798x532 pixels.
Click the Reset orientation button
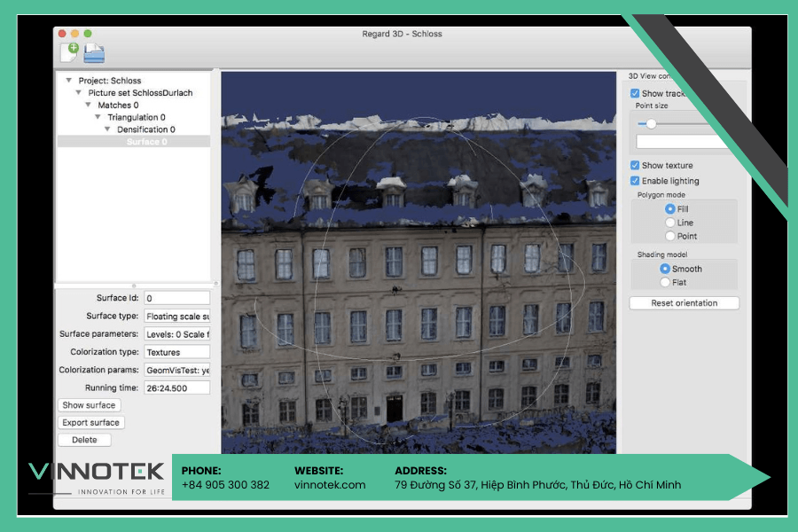click(685, 303)
